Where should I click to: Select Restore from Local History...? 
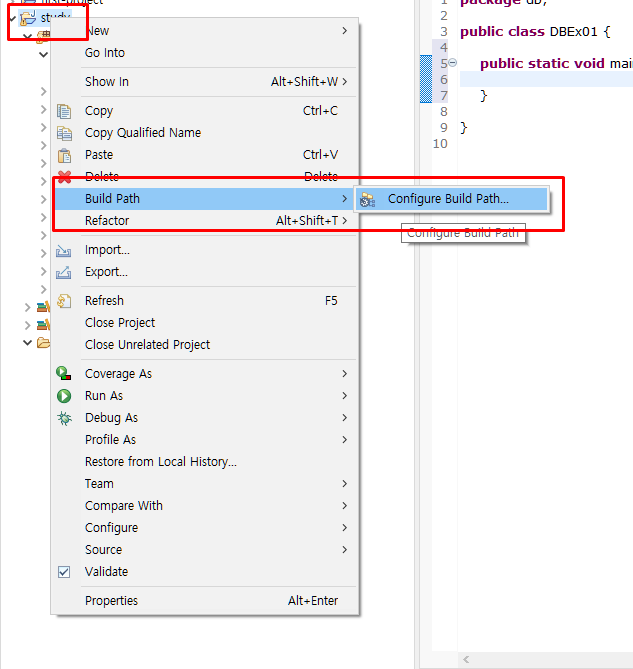tap(205, 462)
